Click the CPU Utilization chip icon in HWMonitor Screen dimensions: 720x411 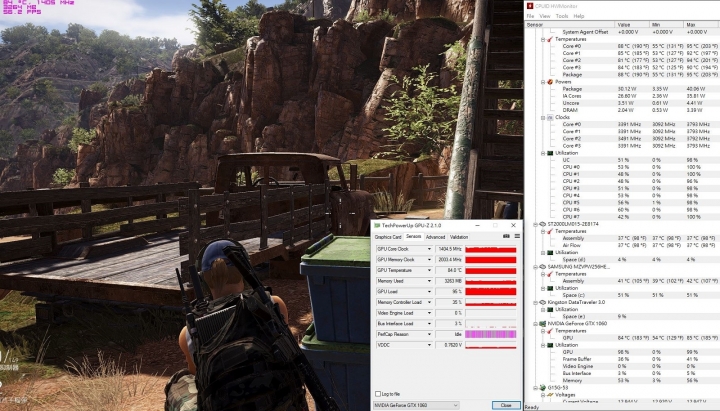pos(550,153)
